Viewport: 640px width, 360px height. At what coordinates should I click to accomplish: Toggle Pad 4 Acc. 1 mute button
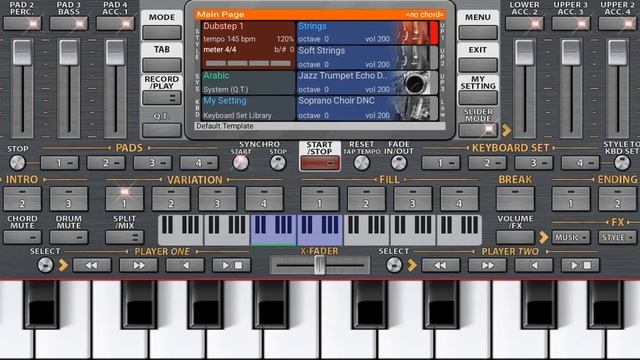pyautogui.click(x=115, y=24)
